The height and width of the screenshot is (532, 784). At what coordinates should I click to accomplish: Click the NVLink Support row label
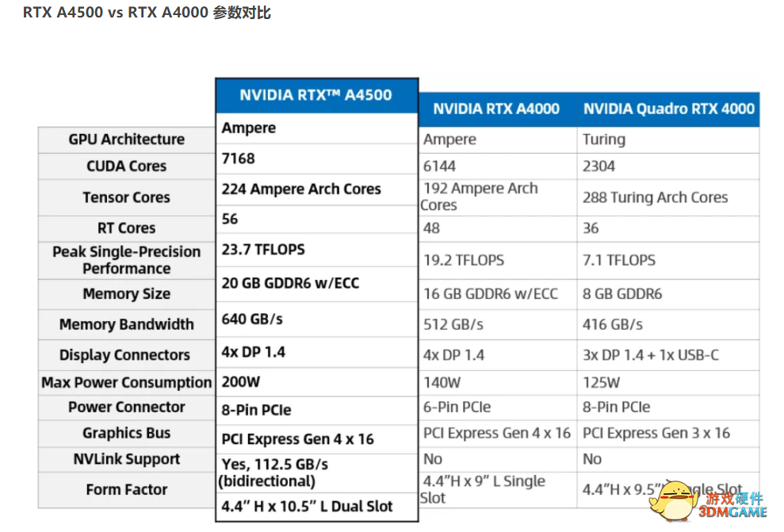127,460
